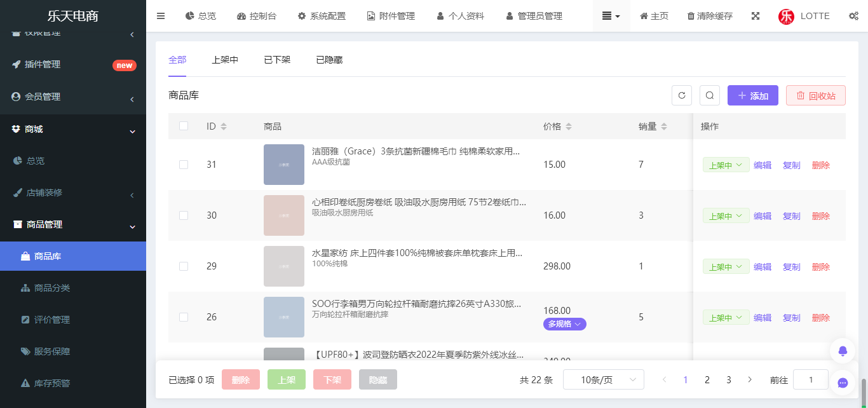Click the purple 添加 button
868x408 pixels.
point(753,95)
